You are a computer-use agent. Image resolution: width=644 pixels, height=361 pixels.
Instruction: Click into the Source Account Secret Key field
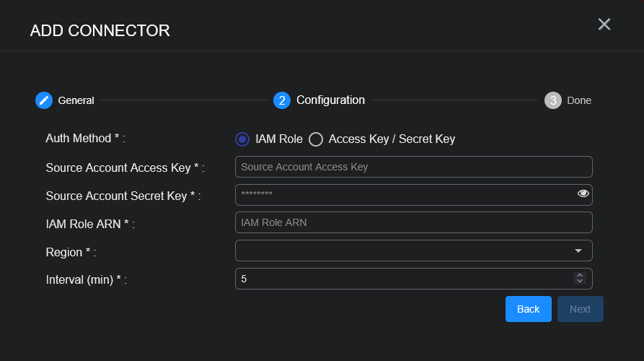click(404, 194)
